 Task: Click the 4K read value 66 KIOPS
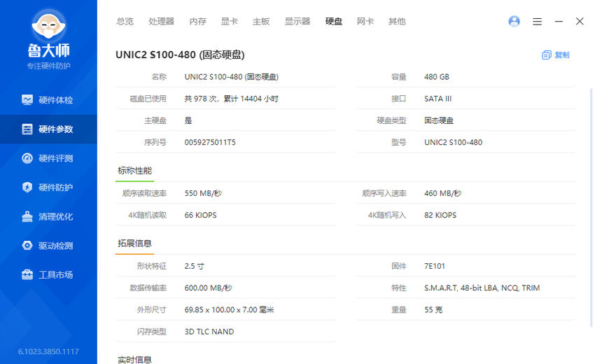[200, 215]
